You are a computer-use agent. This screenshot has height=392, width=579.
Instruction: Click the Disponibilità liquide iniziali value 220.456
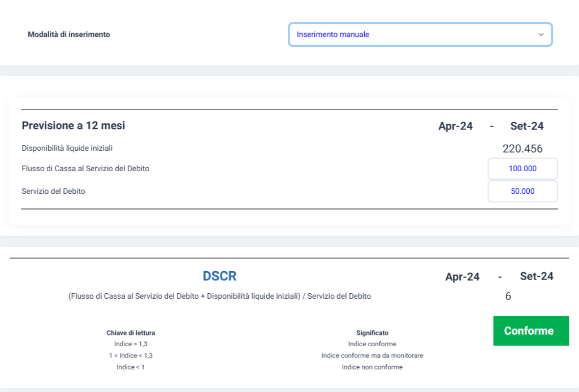point(522,149)
